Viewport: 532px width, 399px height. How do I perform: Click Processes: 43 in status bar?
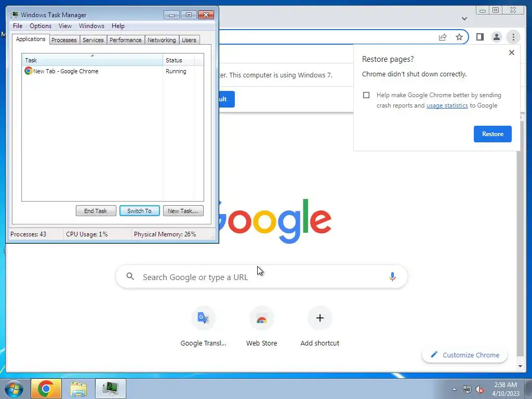point(28,234)
